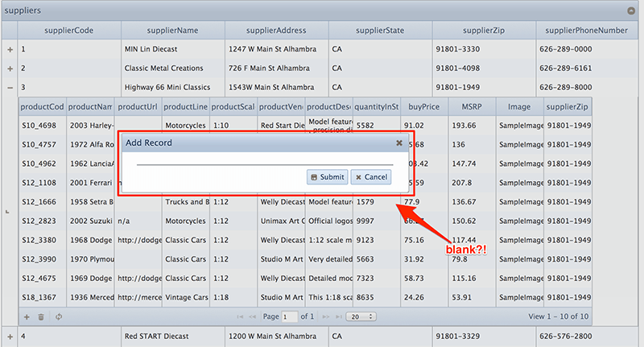Sort by buyPrice column header
Viewport: 644px width, 347px height.
point(424,106)
